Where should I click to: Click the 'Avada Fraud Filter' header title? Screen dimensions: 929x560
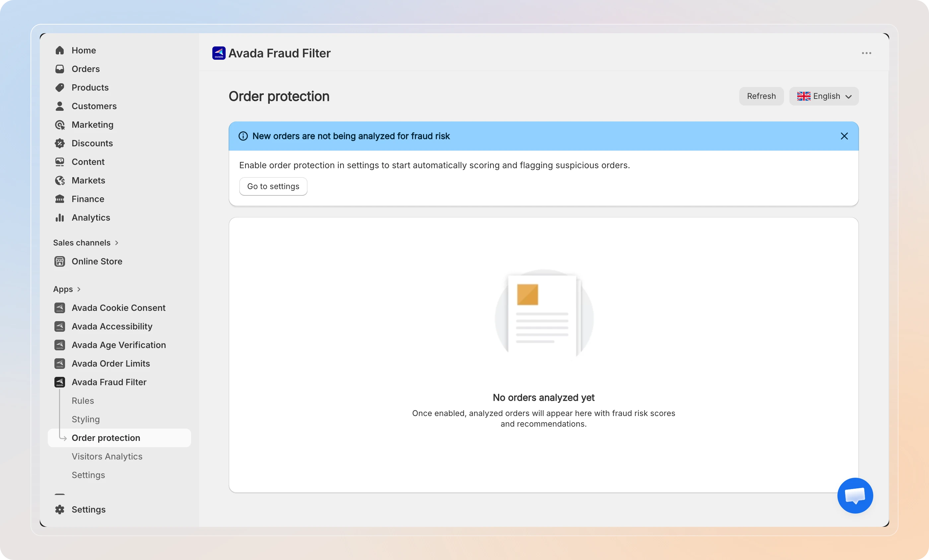pos(279,53)
